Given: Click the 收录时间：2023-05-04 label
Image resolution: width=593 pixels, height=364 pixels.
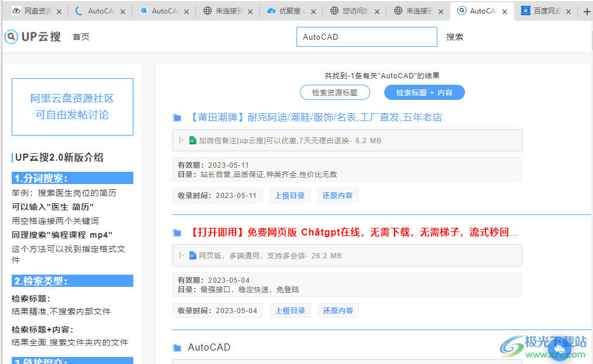Looking at the screenshot, I should click(x=218, y=310).
